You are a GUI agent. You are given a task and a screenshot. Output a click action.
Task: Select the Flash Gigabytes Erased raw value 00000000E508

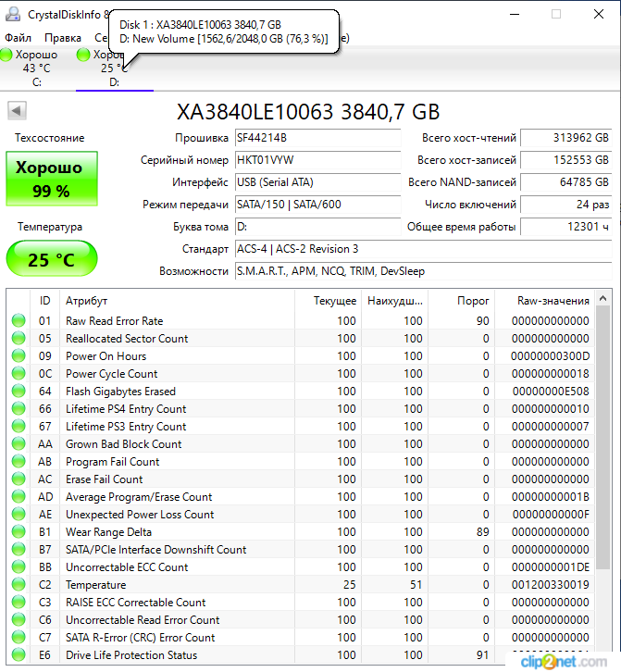point(551,392)
